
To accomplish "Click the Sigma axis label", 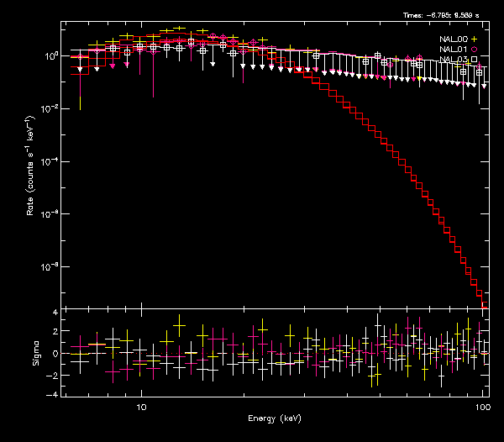I will pos(36,353).
